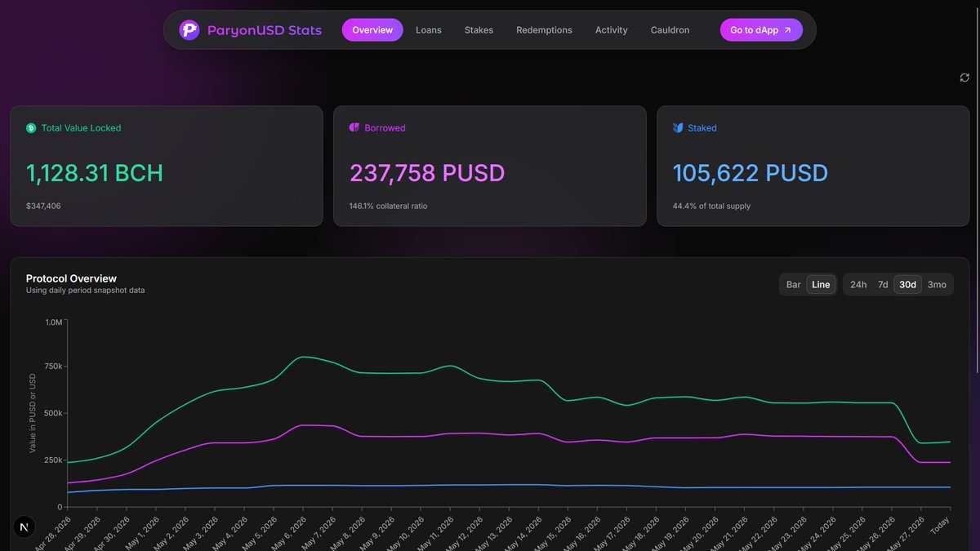Click the Total Value Locked label

(x=81, y=128)
